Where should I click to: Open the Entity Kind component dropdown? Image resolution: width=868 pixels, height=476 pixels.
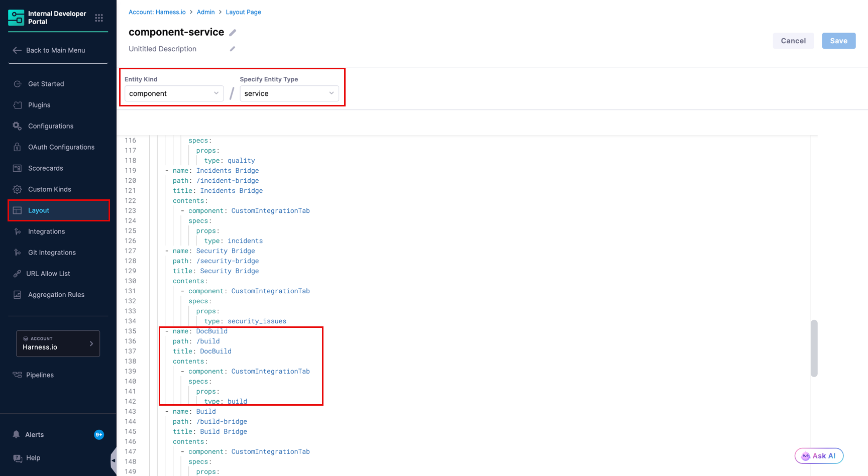[x=174, y=93]
